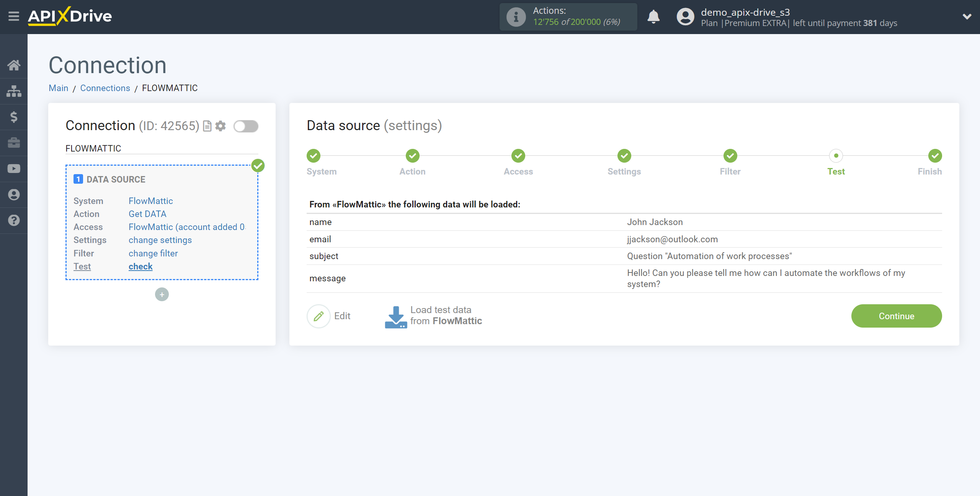
Task: Click the jjackson@outlook.com email value
Action: coord(672,239)
